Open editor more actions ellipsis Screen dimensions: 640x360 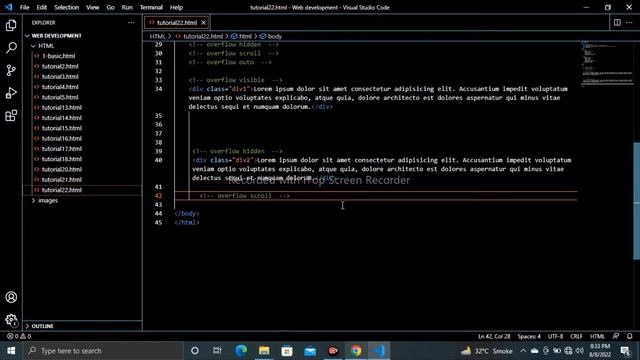coord(629,22)
